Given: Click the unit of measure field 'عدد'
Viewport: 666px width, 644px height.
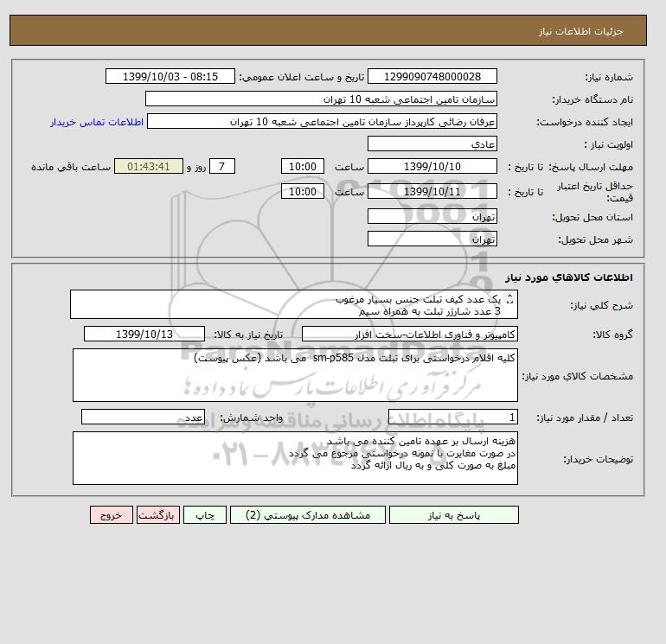Looking at the screenshot, I should (143, 418).
